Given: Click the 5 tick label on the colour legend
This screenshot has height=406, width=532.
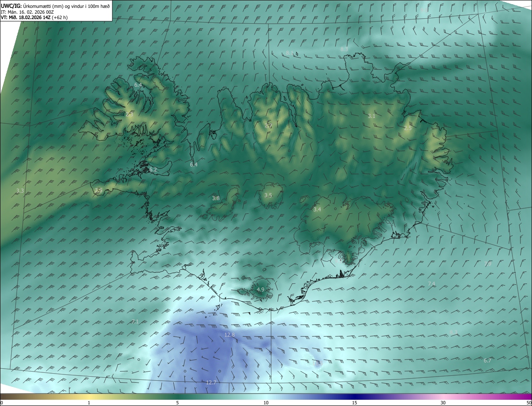Looking at the screenshot, I should point(177,403).
